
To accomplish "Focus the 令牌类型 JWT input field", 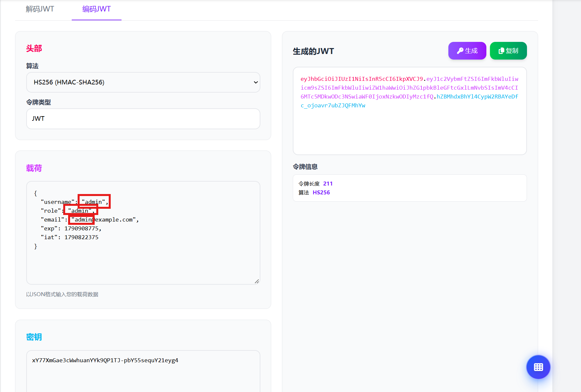I will coord(143,119).
